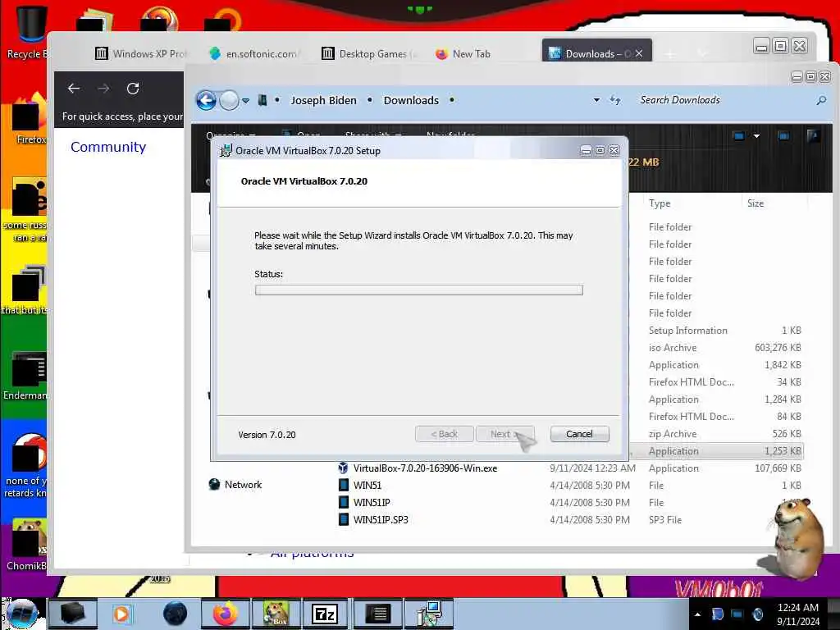Refresh the Downloads folder view
This screenshot has height=630, width=840.
point(615,100)
